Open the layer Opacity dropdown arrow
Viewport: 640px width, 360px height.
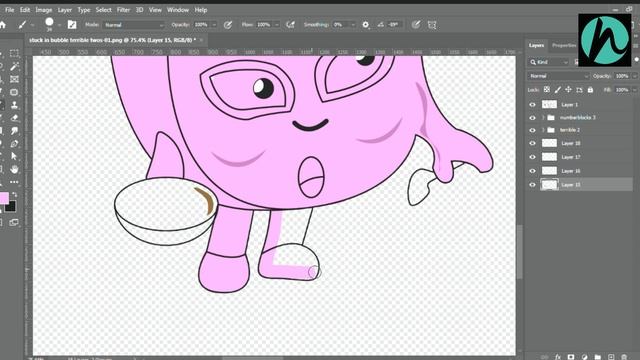(x=634, y=76)
